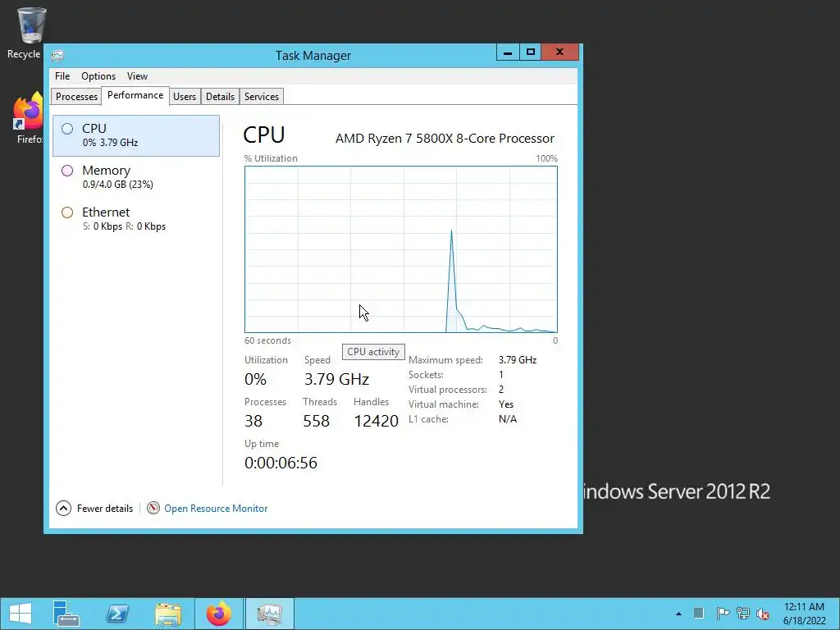
Task: Click the Sockets value 1
Action: tap(501, 374)
